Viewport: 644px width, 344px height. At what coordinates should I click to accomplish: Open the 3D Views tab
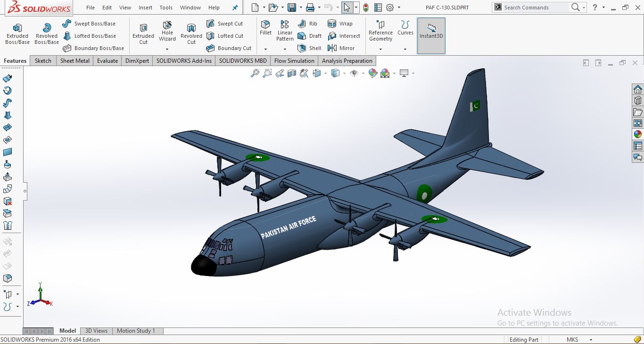[96, 331]
